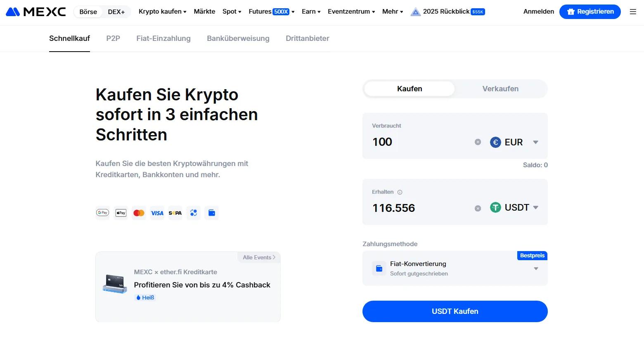Screen dimensions: 644x356
Task: Select the P2P tab
Action: click(113, 38)
